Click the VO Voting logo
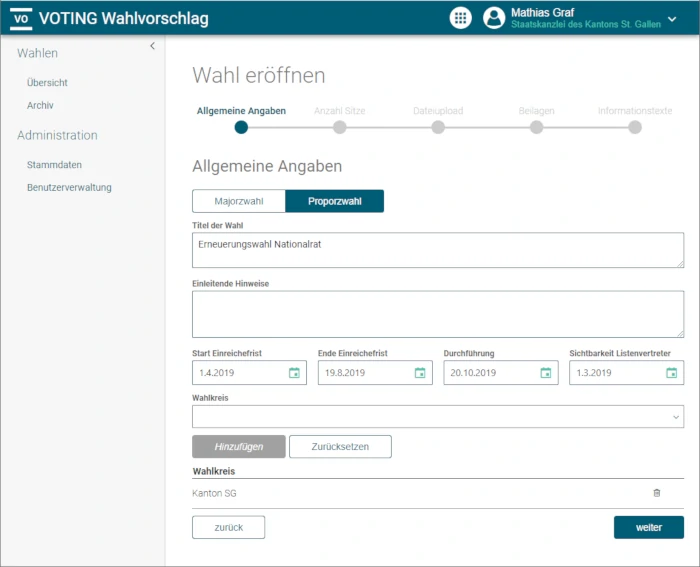The width and height of the screenshot is (700, 567). [x=22, y=18]
